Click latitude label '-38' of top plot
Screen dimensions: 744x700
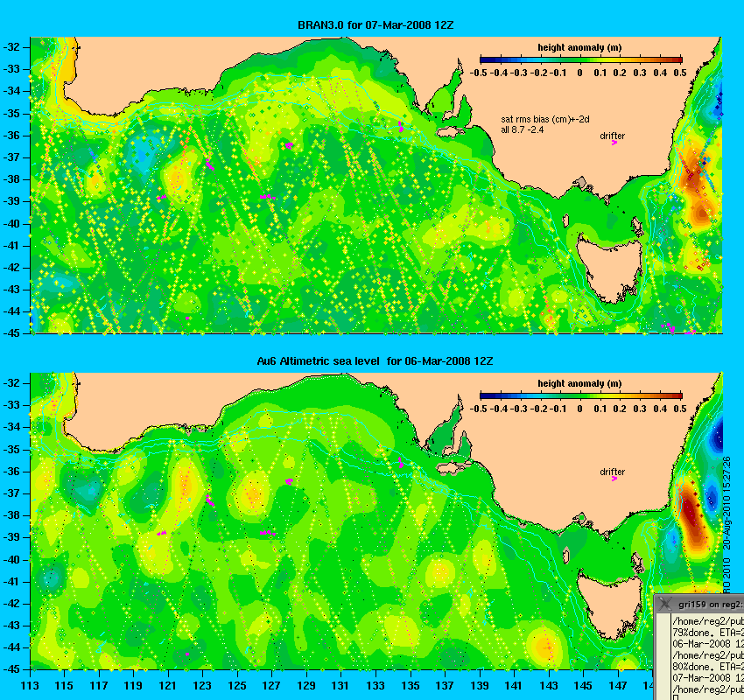[x=12, y=179]
